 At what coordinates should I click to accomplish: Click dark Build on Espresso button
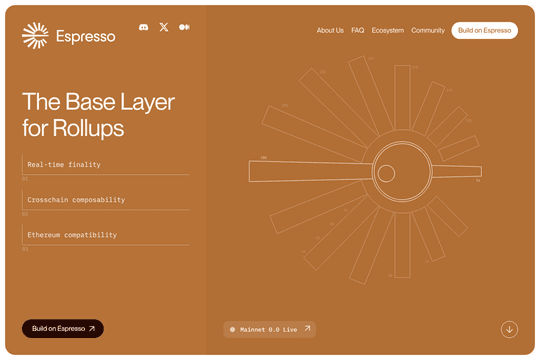pyautogui.click(x=63, y=328)
